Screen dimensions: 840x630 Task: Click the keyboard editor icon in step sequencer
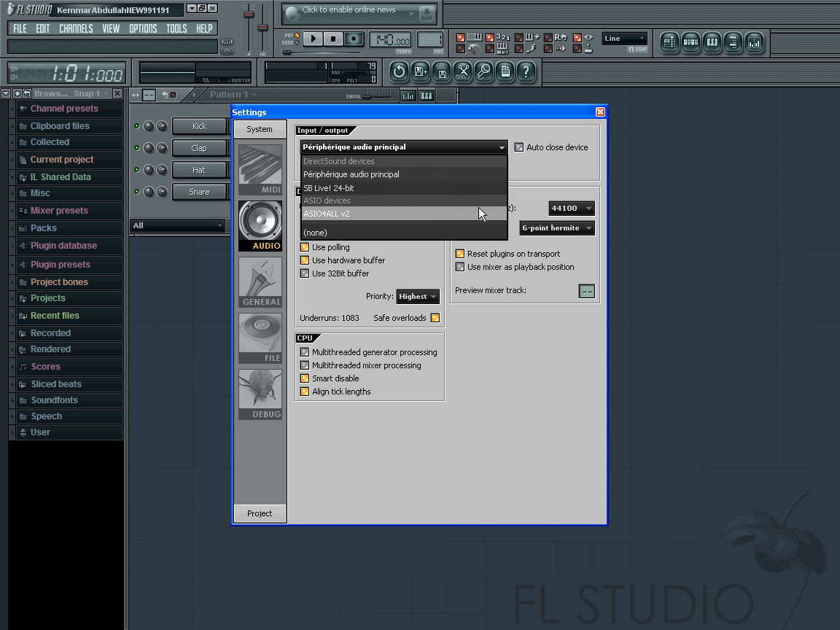[427, 96]
